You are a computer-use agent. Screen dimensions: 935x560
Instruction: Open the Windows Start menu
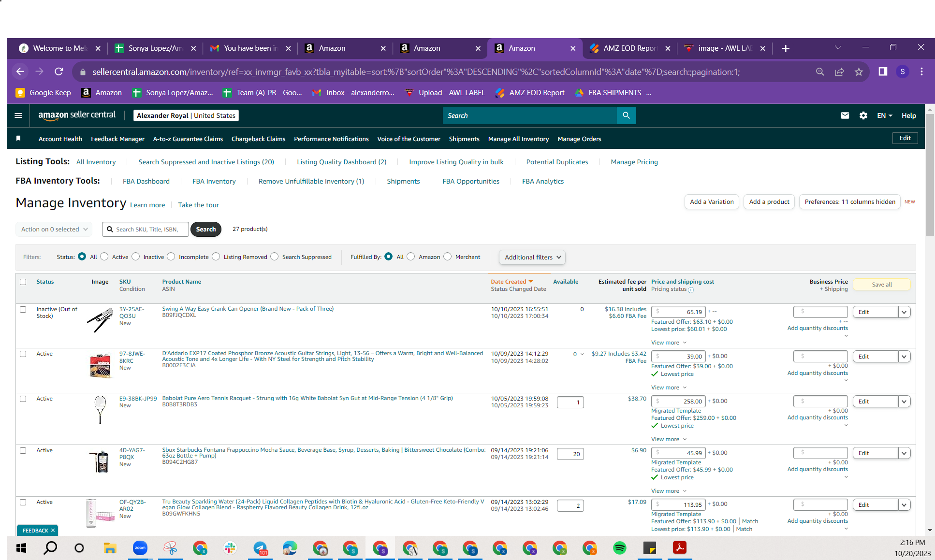[21, 548]
